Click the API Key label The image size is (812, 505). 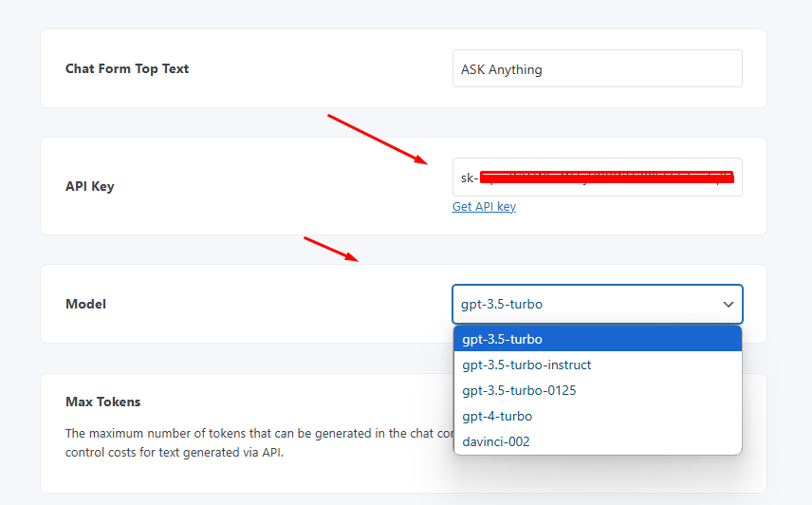(x=89, y=186)
